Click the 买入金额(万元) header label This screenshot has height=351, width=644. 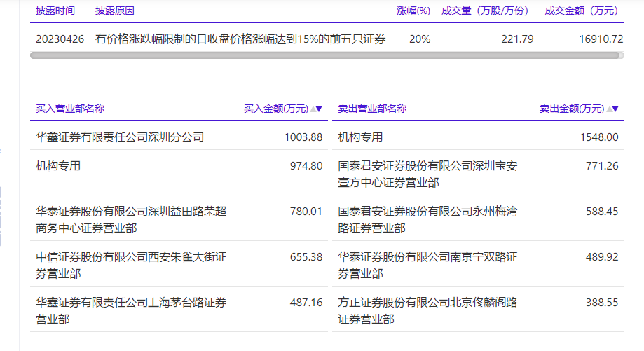(x=276, y=109)
